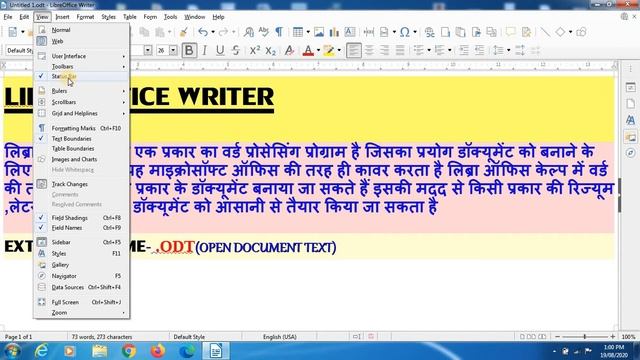
Task: Choose Full Screen menu entry
Action: (82, 302)
